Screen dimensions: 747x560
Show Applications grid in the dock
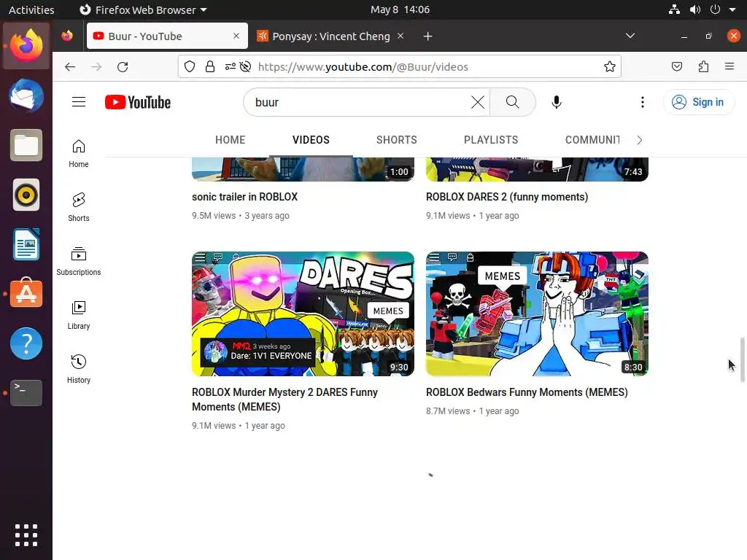click(26, 534)
